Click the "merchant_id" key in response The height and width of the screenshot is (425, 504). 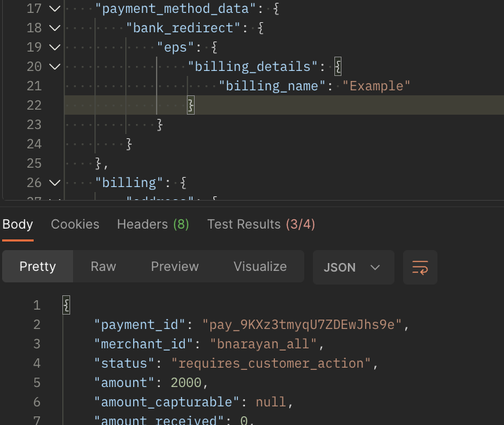pos(143,344)
